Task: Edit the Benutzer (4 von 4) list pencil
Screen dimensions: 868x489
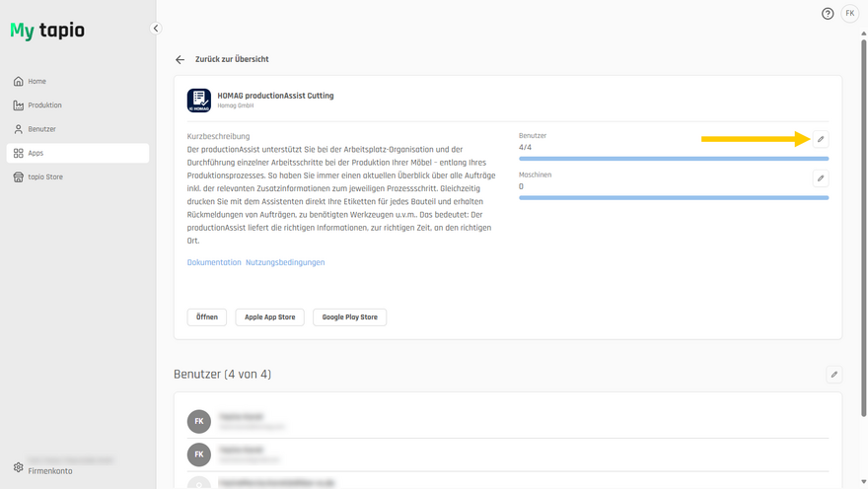Action: [x=834, y=375]
